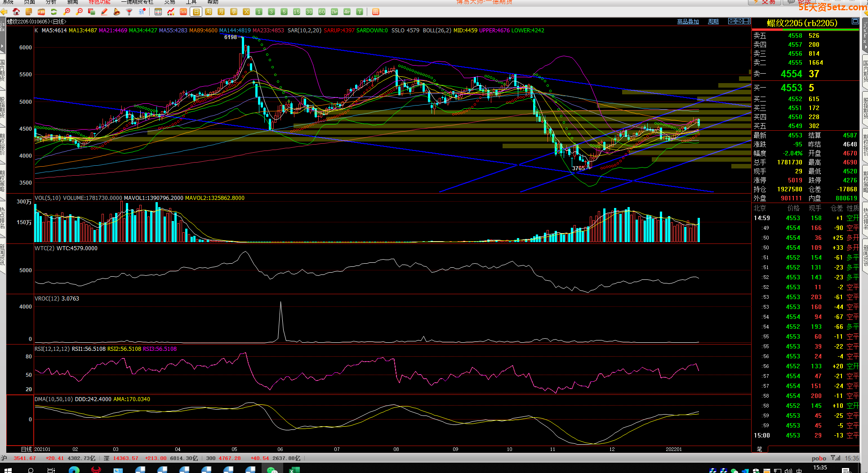Toggle the weekly (周) period button
868x473 pixels.
click(209, 12)
